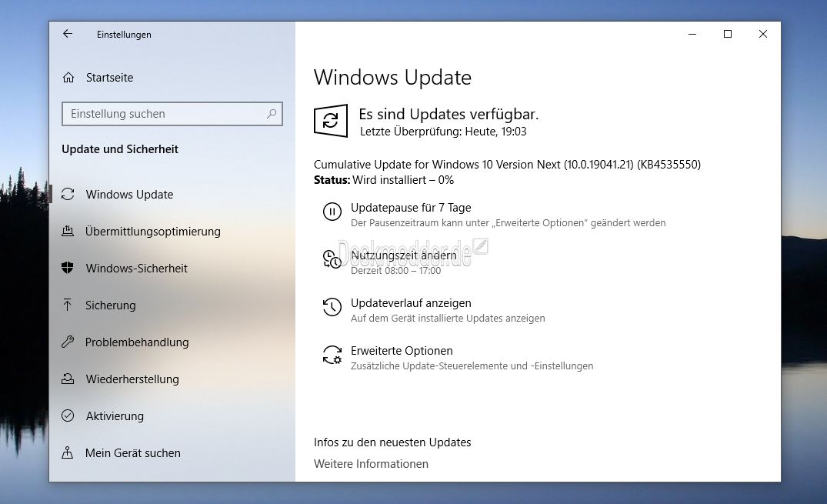The width and height of the screenshot is (827, 504).
Task: Open Nutzungszeit ändern
Action: pyautogui.click(x=403, y=255)
